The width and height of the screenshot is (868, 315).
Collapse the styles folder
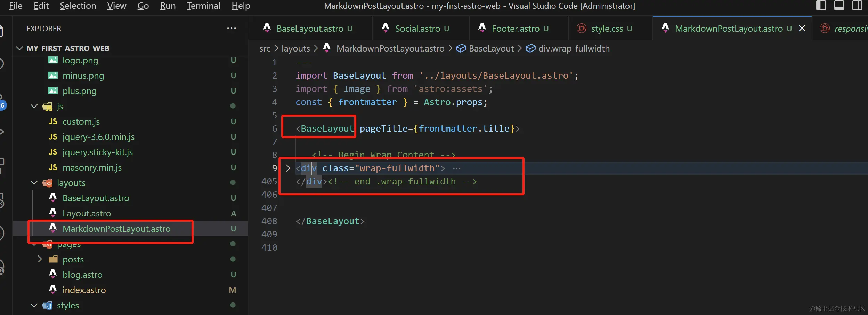click(x=34, y=305)
